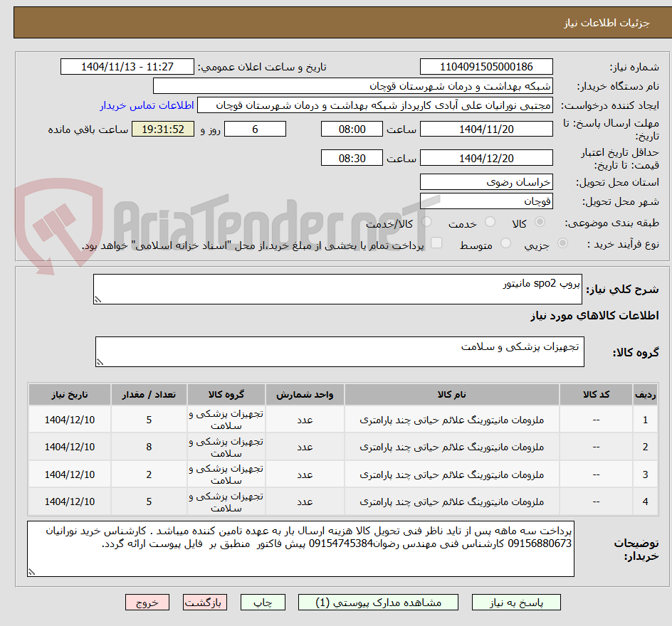Click the اطلاعات کالاهای مورد نیاز heading
This screenshot has width=672, height=626.
594,316
